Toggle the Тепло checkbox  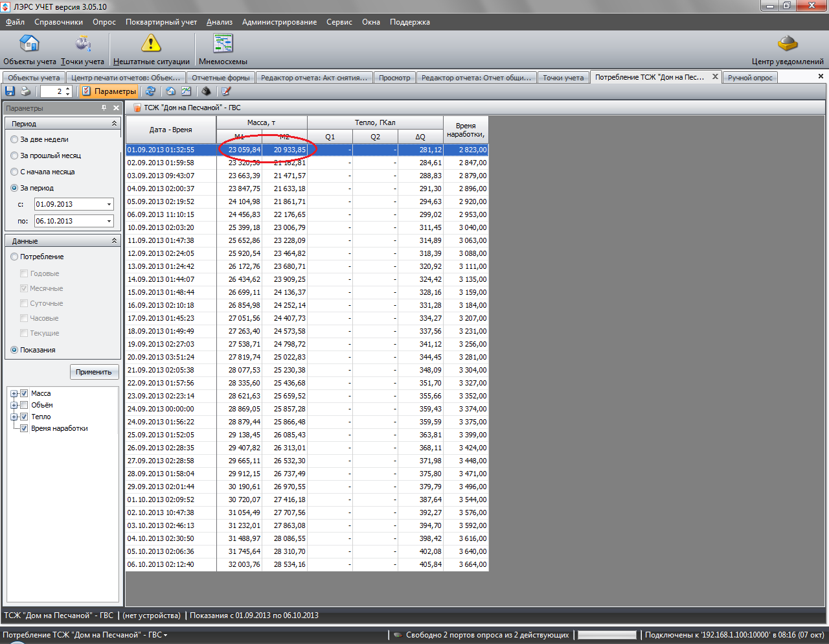click(x=24, y=417)
